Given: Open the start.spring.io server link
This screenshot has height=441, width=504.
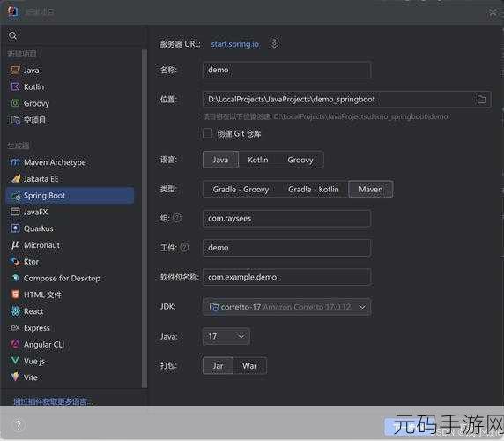Looking at the screenshot, I should click(235, 44).
